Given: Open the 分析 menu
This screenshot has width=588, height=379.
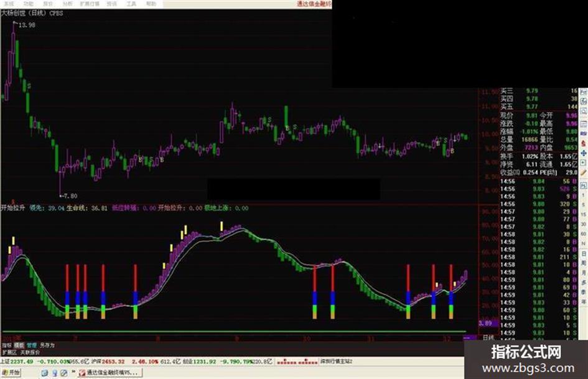Looking at the screenshot, I should (x=67, y=4).
